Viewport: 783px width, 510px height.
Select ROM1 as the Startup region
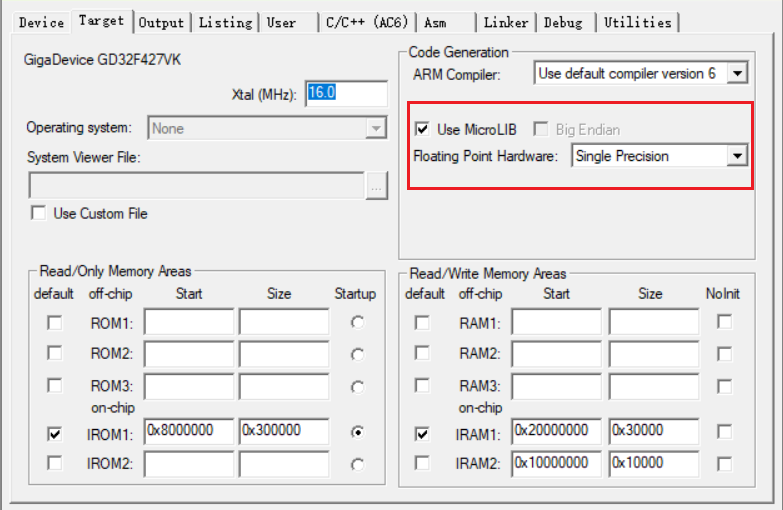tap(357, 322)
